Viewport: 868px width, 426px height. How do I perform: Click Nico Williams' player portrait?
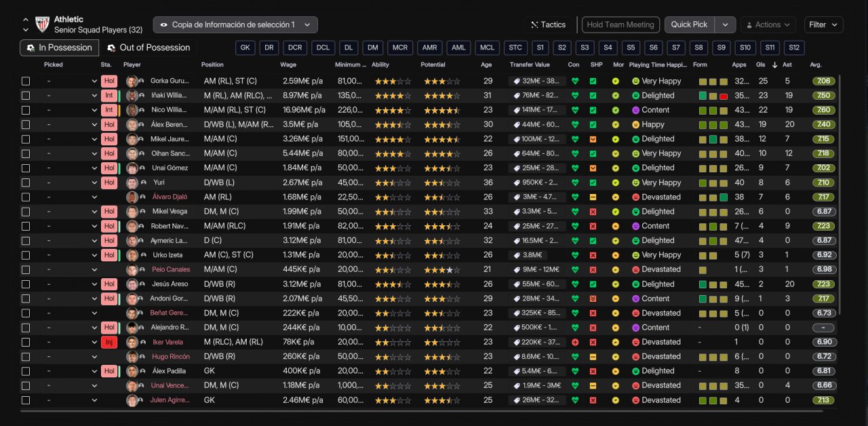pyautogui.click(x=132, y=110)
